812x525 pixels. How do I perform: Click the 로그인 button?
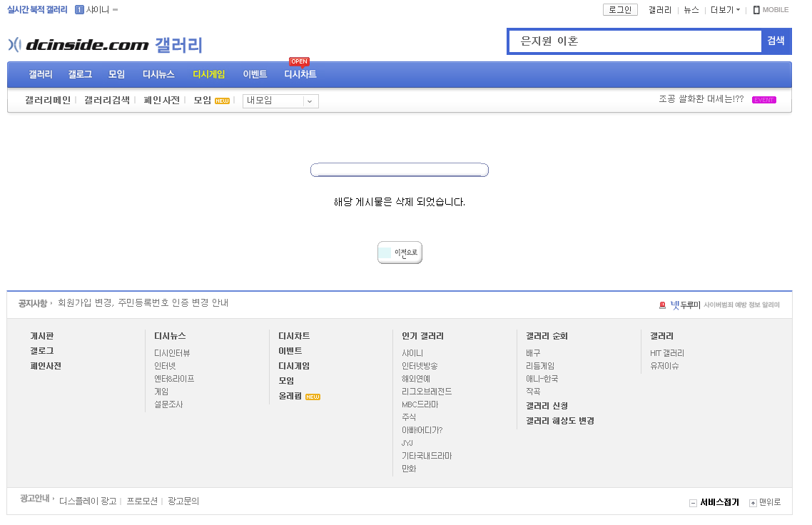click(x=620, y=10)
